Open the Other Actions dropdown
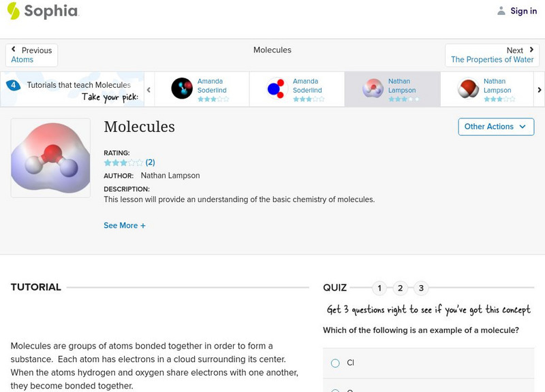Image resolution: width=545 pixels, height=392 pixels. coord(495,127)
